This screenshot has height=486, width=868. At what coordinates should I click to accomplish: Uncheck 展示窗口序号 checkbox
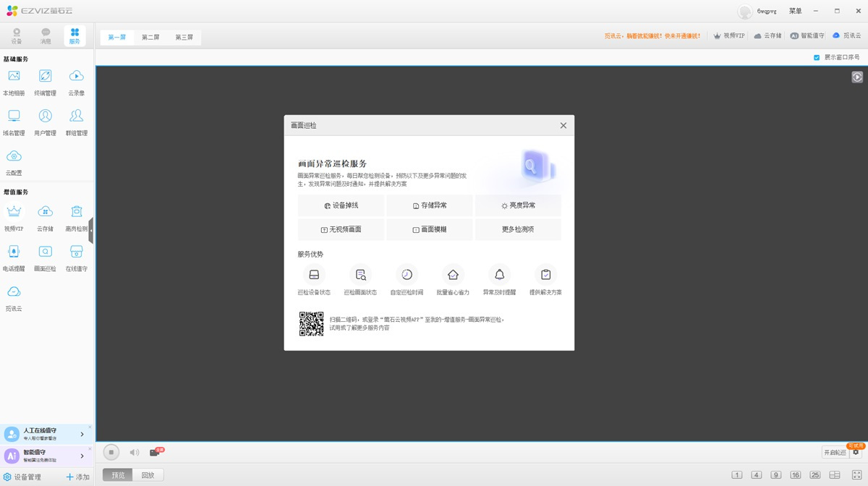pos(817,58)
